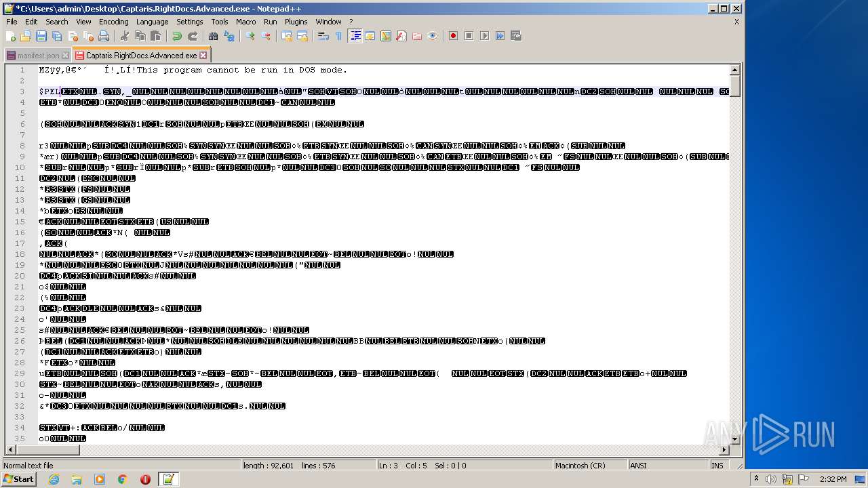
Task: Open the Window menu
Action: (x=328, y=22)
